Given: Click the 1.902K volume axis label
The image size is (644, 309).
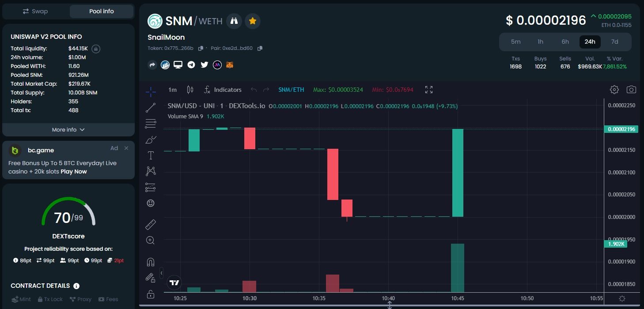Looking at the screenshot, I should (x=615, y=244).
